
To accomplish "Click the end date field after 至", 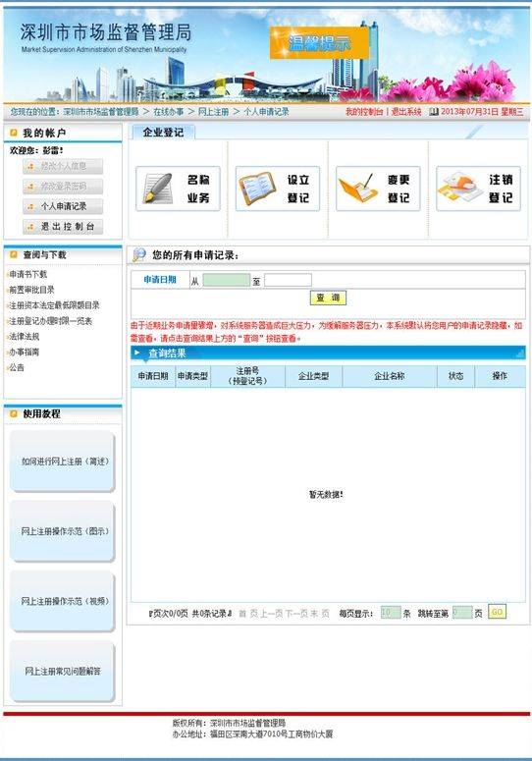I will tap(288, 280).
